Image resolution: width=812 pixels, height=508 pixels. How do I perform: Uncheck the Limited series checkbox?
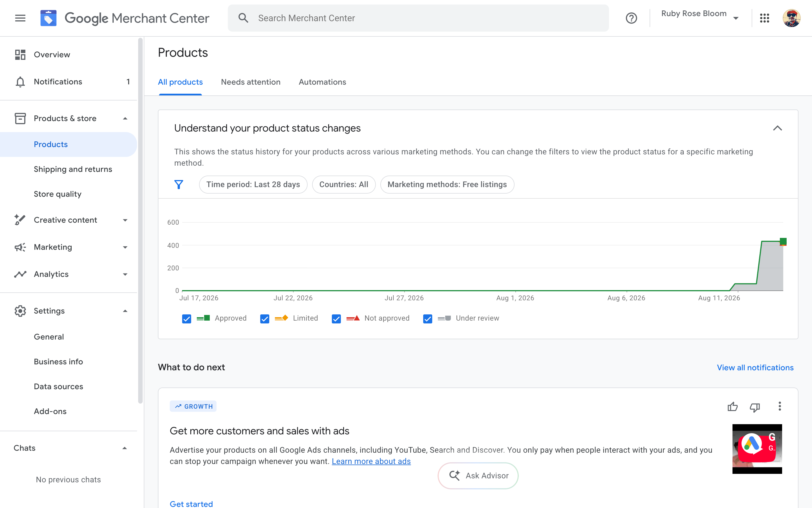(x=264, y=319)
